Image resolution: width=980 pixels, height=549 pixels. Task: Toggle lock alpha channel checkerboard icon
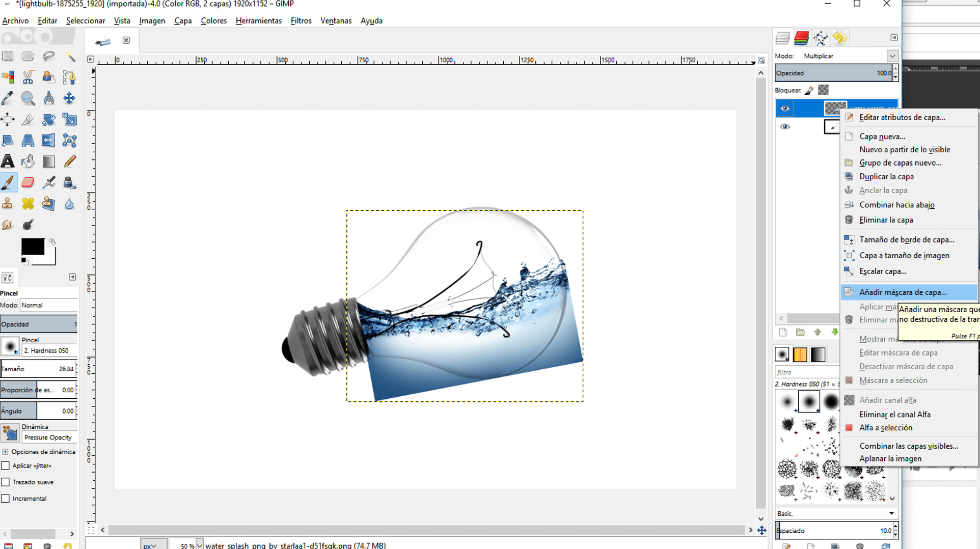tap(824, 90)
